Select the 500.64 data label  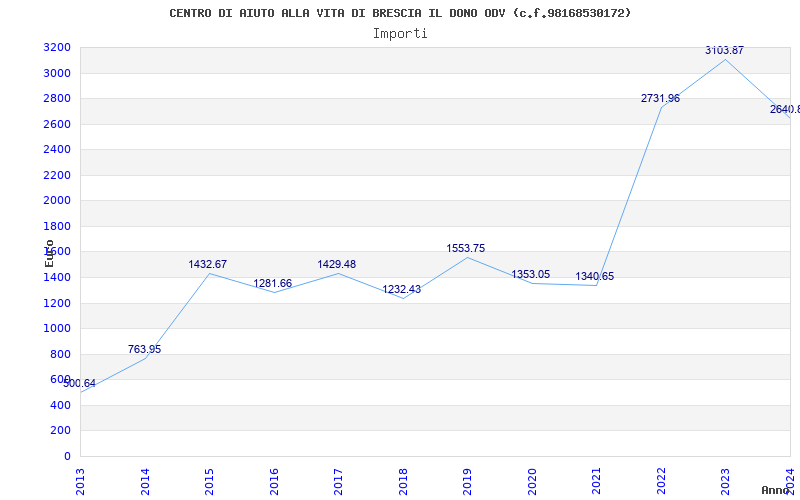[x=80, y=383]
